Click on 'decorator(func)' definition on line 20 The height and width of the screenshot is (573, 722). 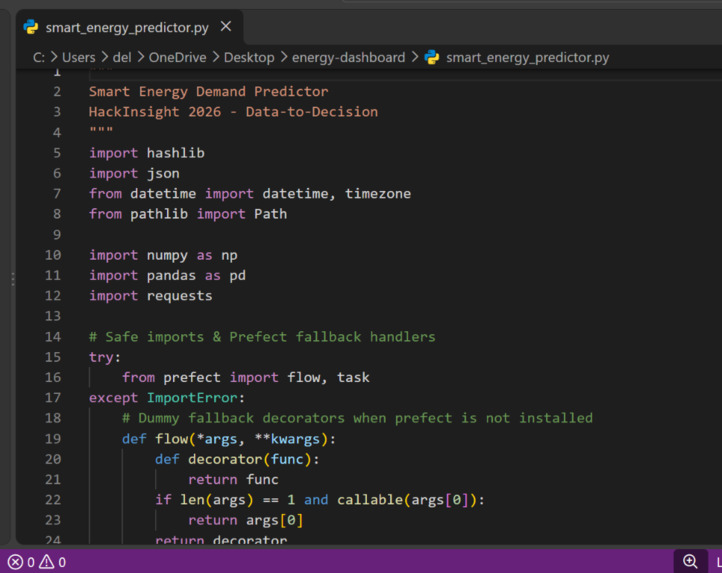pyautogui.click(x=250, y=459)
